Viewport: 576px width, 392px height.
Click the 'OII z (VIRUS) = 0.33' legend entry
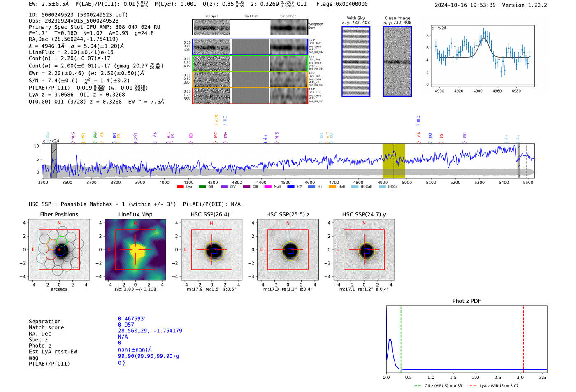point(438,386)
